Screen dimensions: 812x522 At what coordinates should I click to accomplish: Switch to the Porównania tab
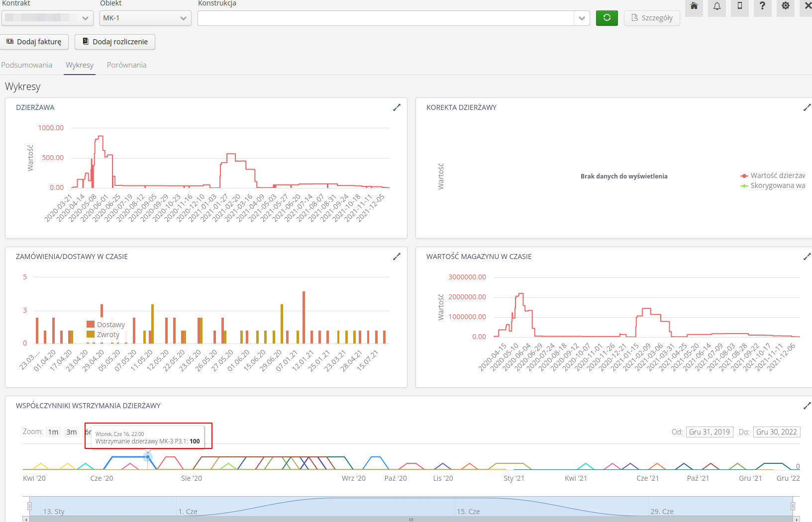coord(126,65)
